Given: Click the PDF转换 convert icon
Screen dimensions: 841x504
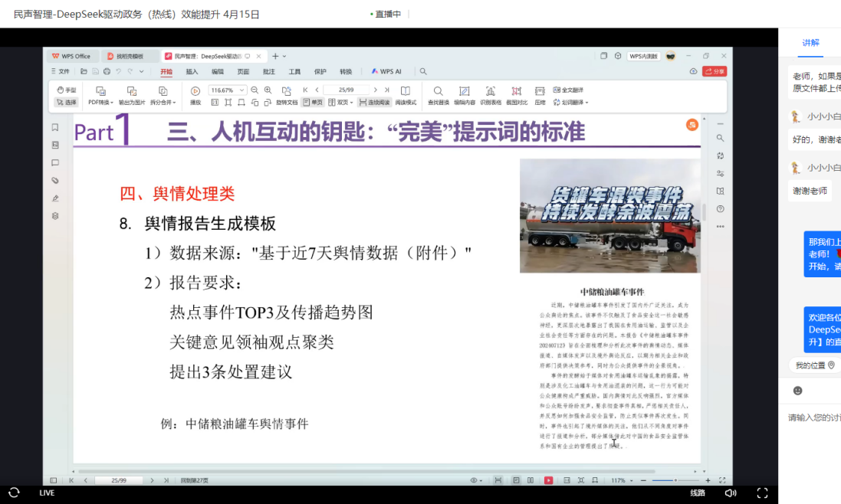Looking at the screenshot, I should click(x=100, y=91).
